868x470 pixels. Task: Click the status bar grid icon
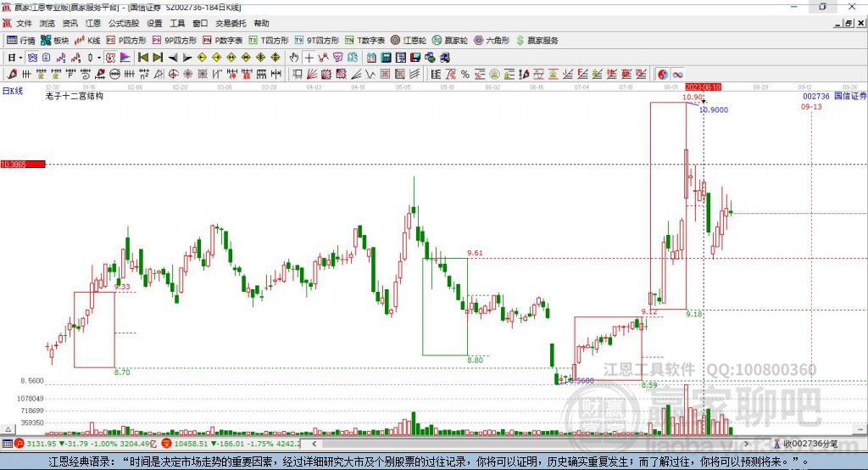(x=7, y=444)
